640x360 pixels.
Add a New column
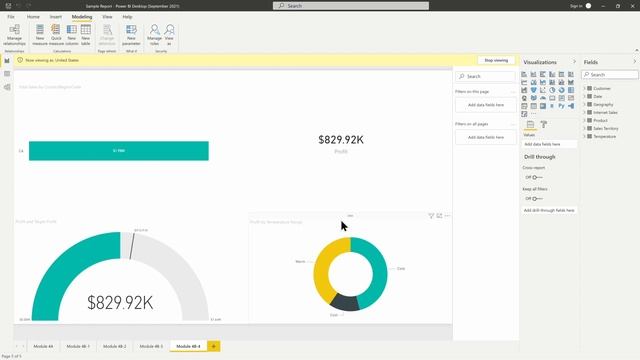[x=71, y=35]
